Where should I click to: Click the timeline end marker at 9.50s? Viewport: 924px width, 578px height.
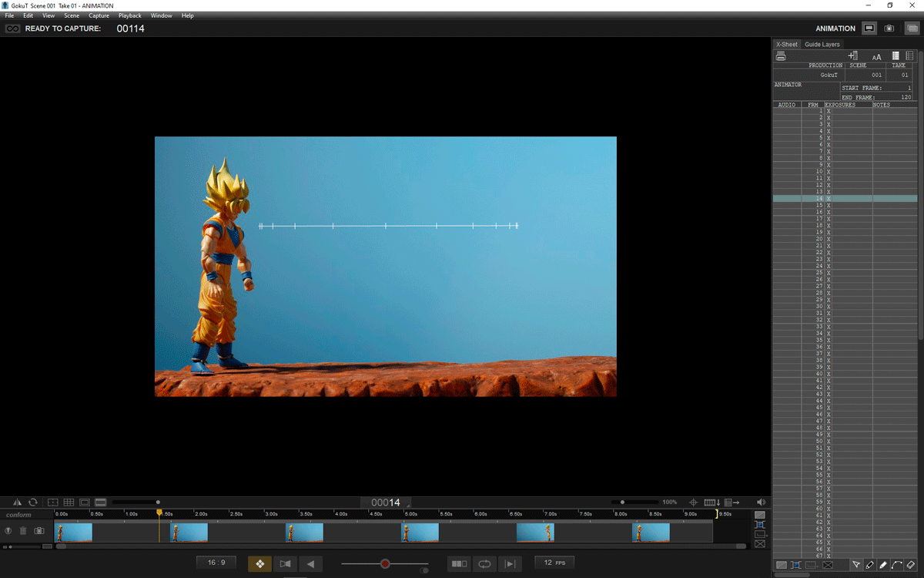(x=716, y=514)
